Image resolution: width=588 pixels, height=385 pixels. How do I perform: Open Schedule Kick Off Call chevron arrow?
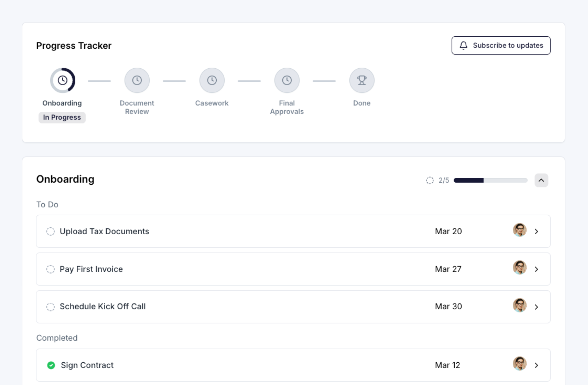point(536,307)
